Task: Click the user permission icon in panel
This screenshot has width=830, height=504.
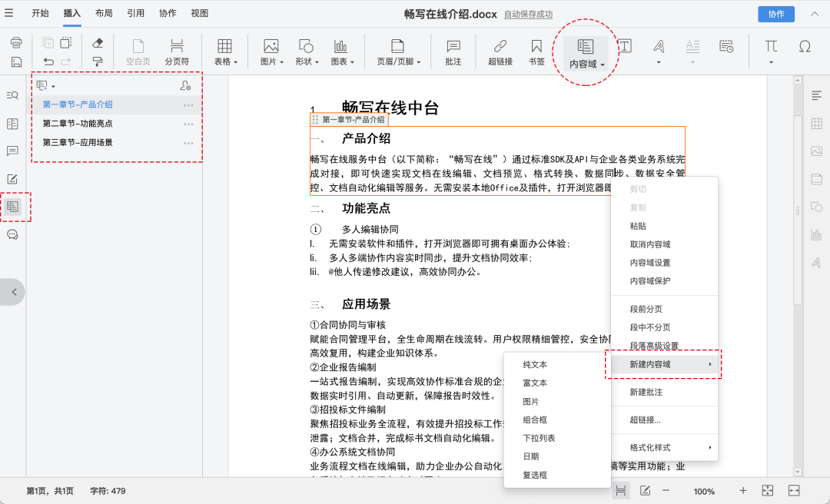Action: [185, 85]
